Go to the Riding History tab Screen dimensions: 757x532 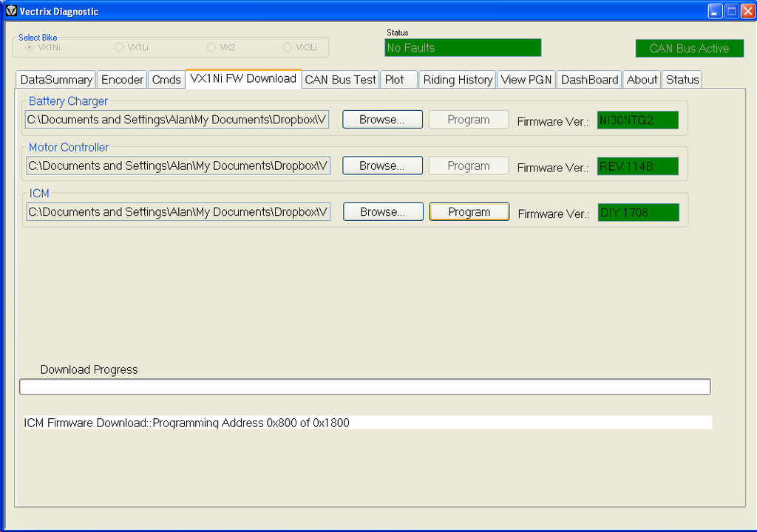click(x=458, y=80)
